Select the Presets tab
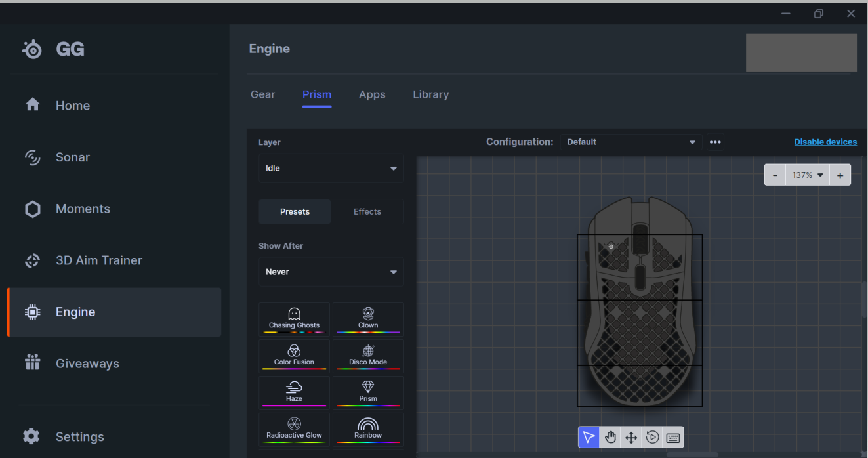This screenshot has height=458, width=868. click(295, 212)
